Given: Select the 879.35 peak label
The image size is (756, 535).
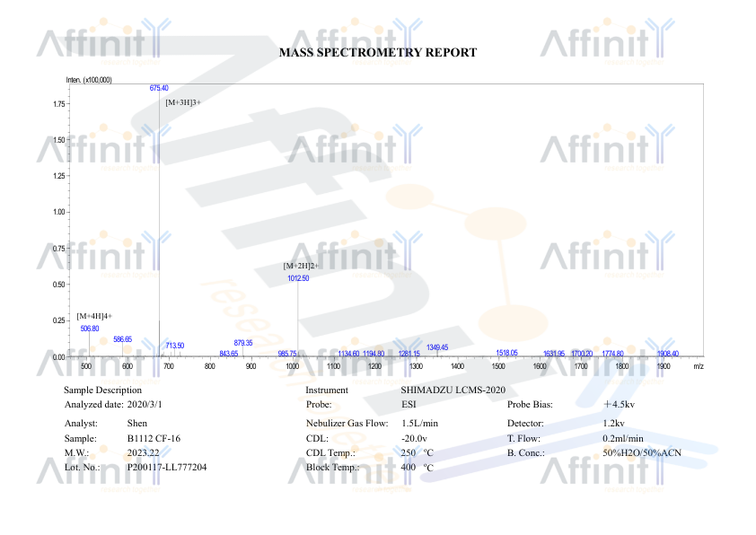Looking at the screenshot, I should [243, 343].
